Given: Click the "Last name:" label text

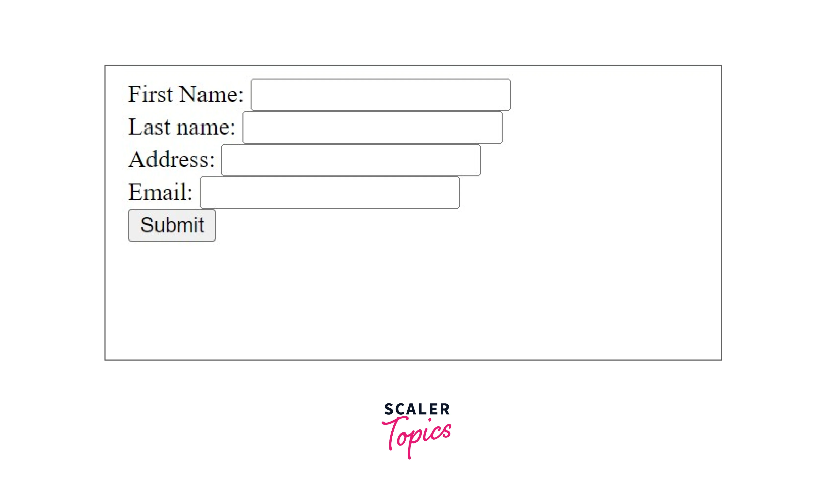Looking at the screenshot, I should point(181,127).
